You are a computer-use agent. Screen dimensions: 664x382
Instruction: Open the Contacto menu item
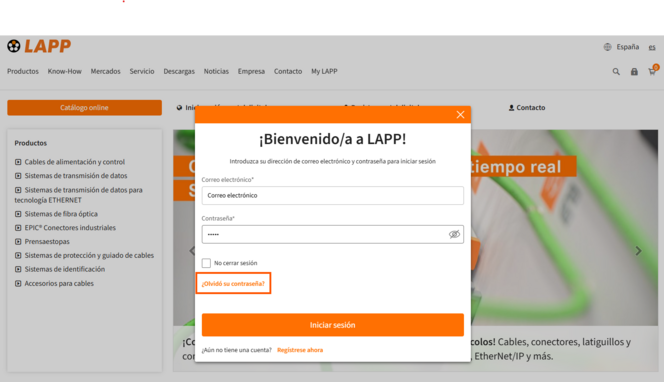point(288,72)
